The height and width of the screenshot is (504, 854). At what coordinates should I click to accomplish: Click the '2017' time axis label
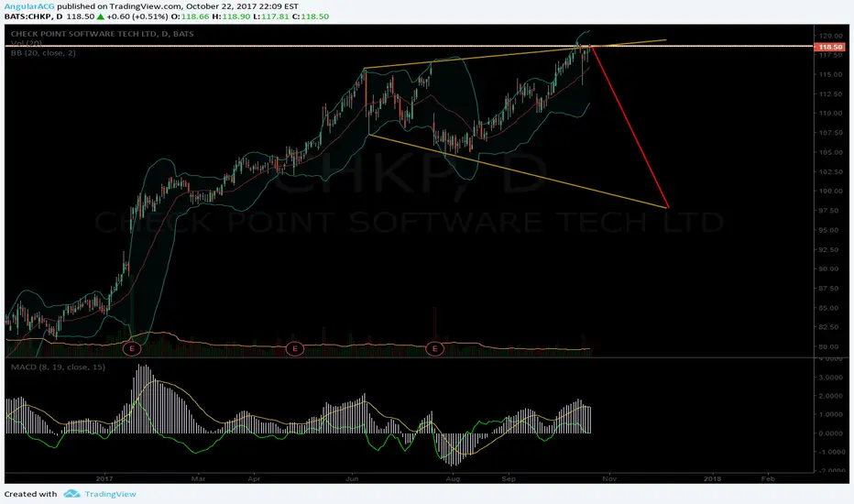[x=104, y=478]
